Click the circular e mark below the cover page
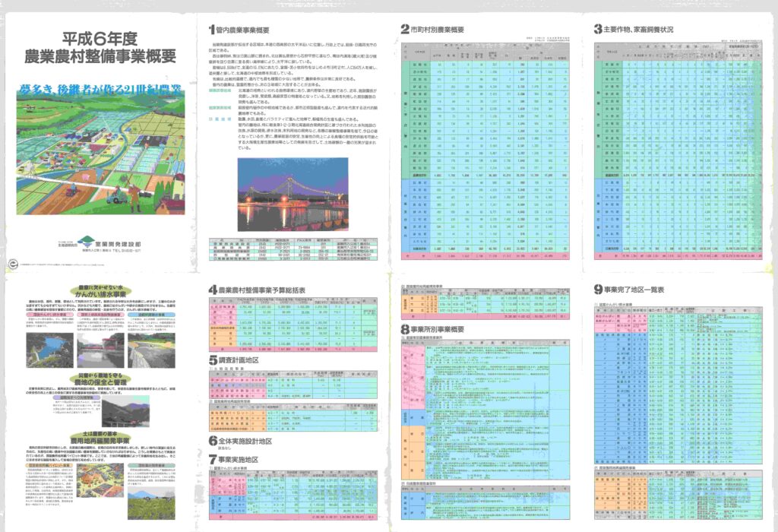Viewport: 778px width, 532px height. point(13,264)
